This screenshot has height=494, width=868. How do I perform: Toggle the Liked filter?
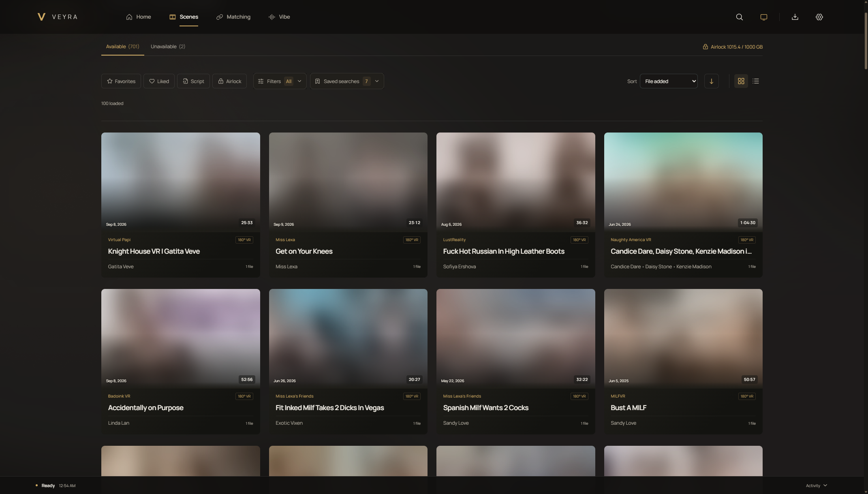[159, 81]
